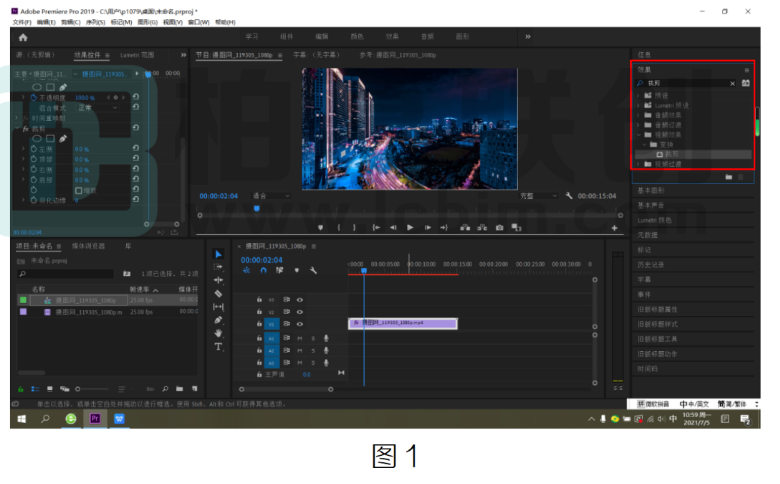Add a marker using timeline marker icon
Viewport: 780px width, 484px height.
[x=296, y=270]
